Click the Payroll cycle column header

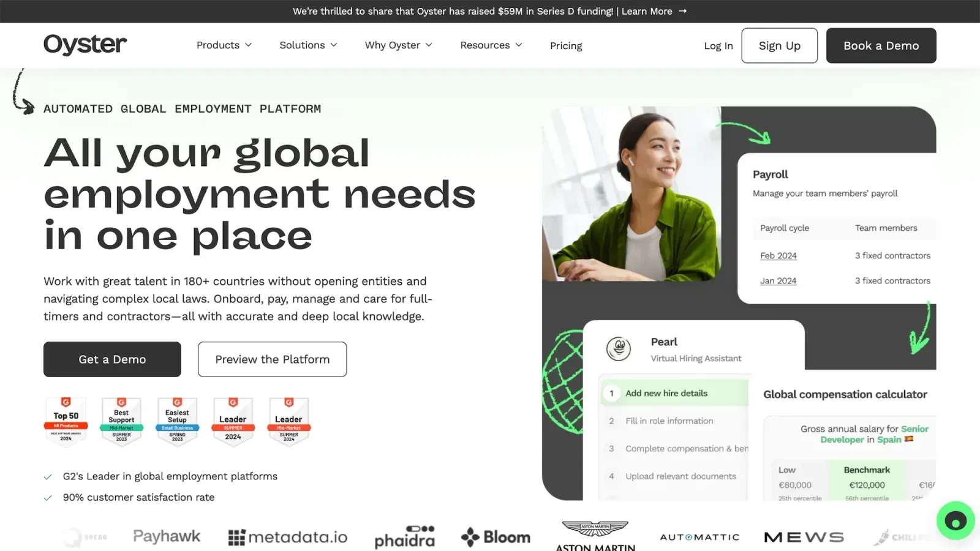[785, 228]
